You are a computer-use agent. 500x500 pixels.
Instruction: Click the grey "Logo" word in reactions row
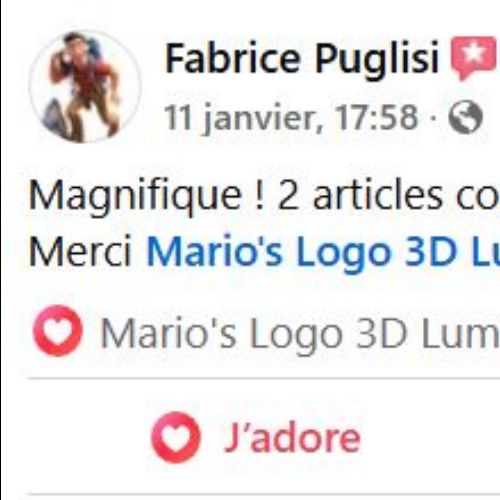click(x=296, y=335)
